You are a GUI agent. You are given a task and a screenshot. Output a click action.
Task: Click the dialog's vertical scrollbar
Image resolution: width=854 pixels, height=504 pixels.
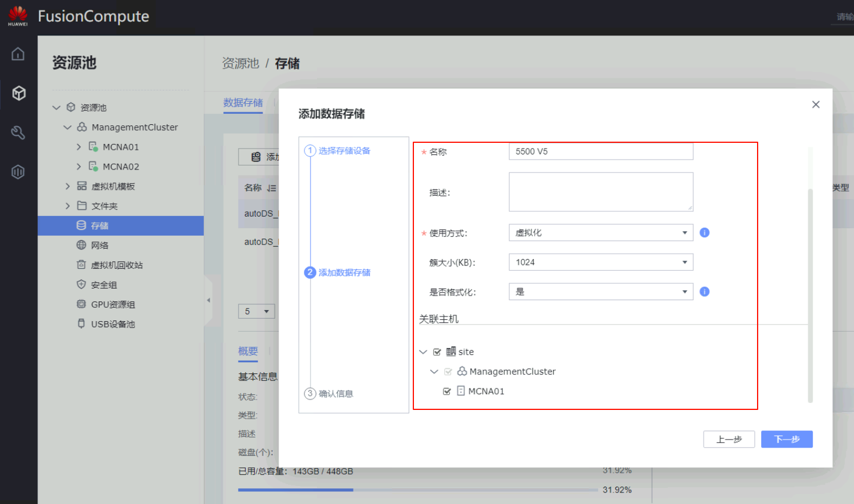[810, 290]
